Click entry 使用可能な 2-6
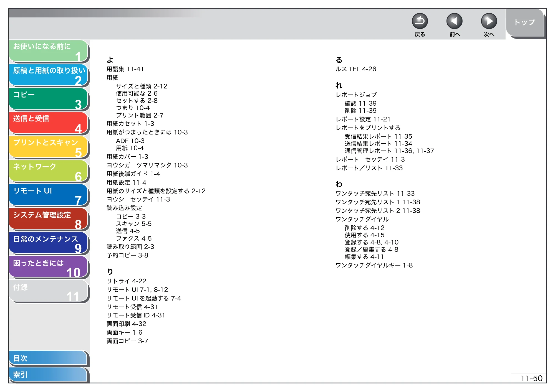This screenshot has height=392, width=555. (137, 93)
